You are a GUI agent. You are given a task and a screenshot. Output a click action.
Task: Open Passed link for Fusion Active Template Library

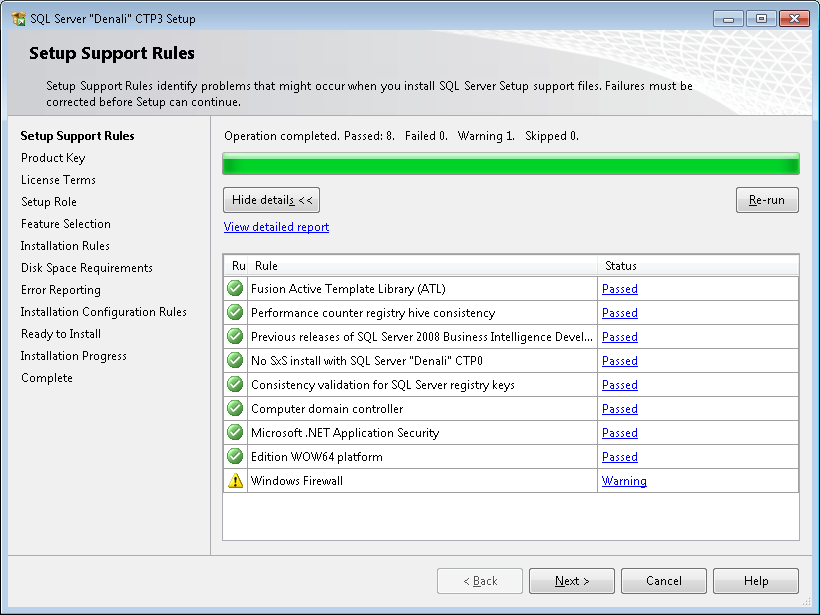click(x=620, y=289)
